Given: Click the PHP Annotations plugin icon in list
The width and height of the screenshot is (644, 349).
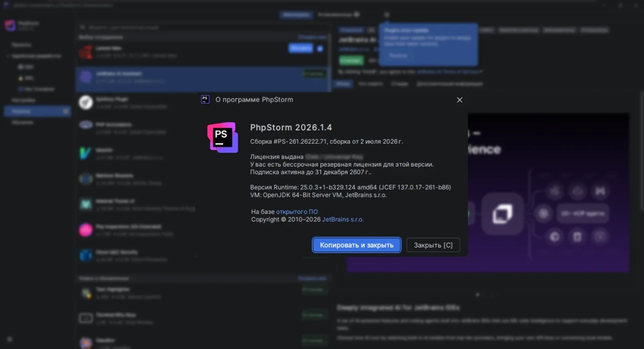Looking at the screenshot, I should coord(86,125).
